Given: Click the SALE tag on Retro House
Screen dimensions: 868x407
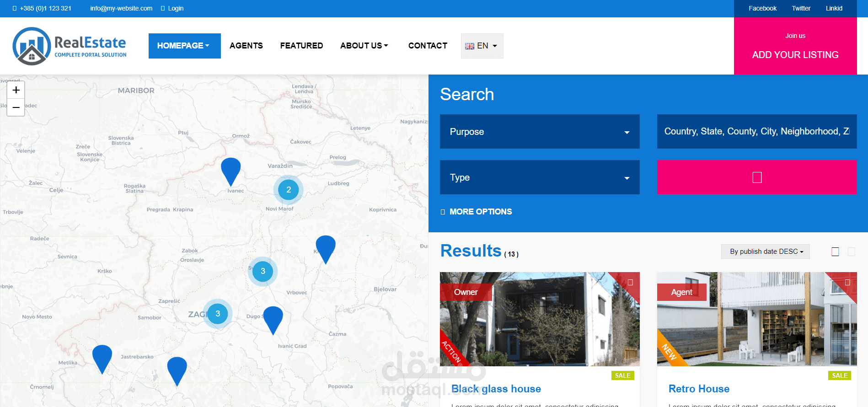Looking at the screenshot, I should click(840, 375).
